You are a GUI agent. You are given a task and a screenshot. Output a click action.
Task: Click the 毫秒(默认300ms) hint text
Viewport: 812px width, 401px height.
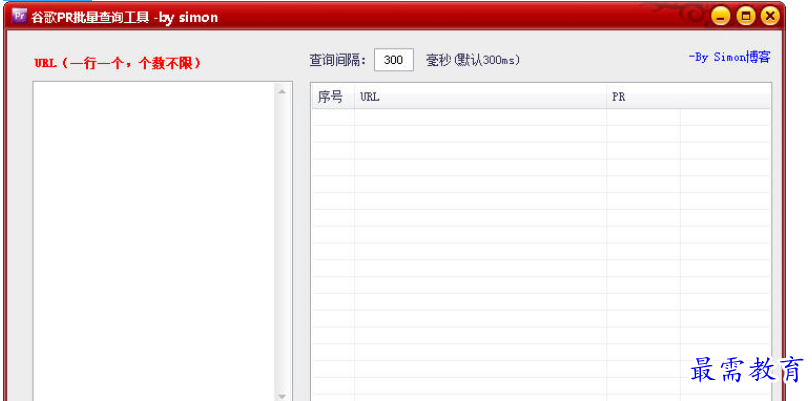coord(473,61)
